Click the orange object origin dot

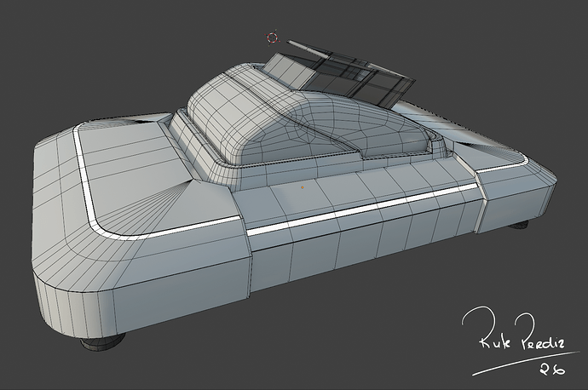point(303,187)
